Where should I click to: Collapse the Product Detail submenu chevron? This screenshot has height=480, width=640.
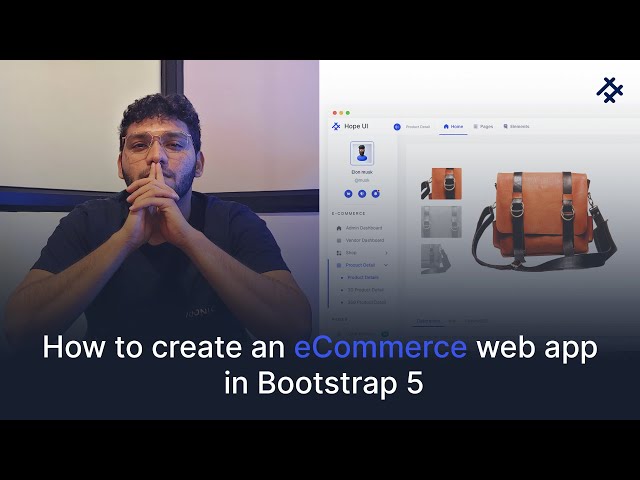tap(386, 265)
